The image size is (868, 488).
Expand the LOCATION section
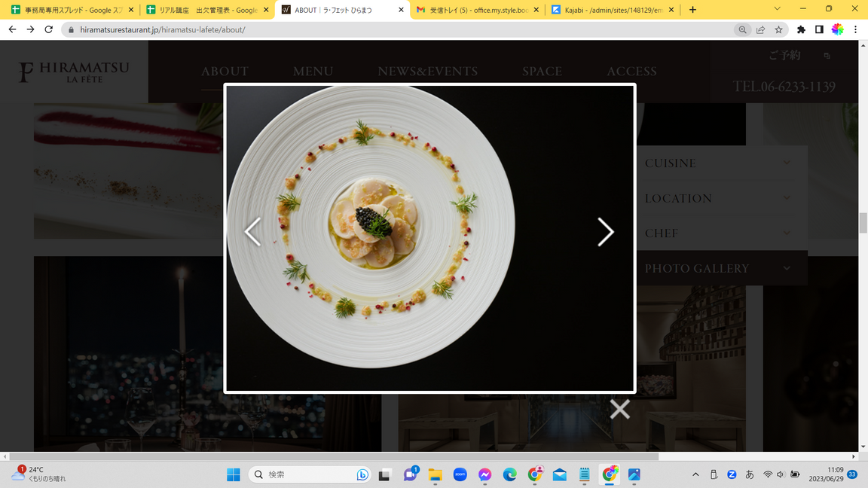pos(717,198)
